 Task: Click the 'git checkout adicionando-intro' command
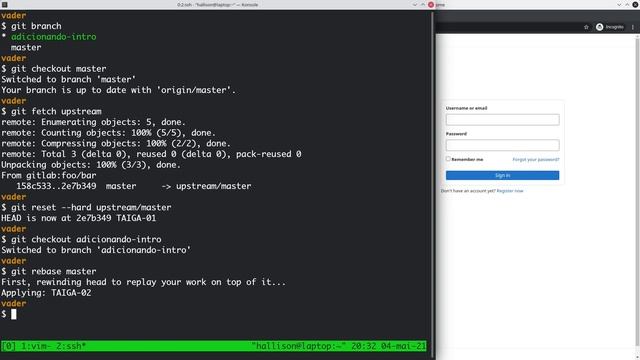point(81,239)
